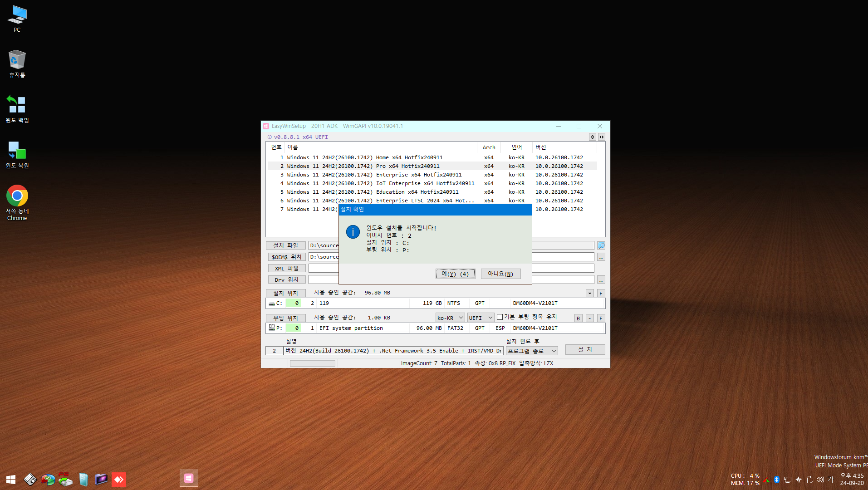868x490 pixels.
Task: Click the minus button beside B
Action: coord(589,318)
